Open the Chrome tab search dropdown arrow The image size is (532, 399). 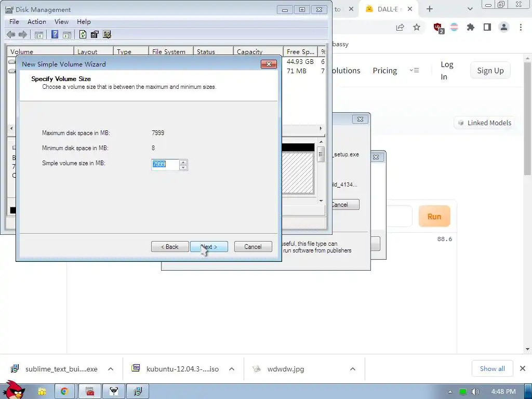tap(470, 9)
